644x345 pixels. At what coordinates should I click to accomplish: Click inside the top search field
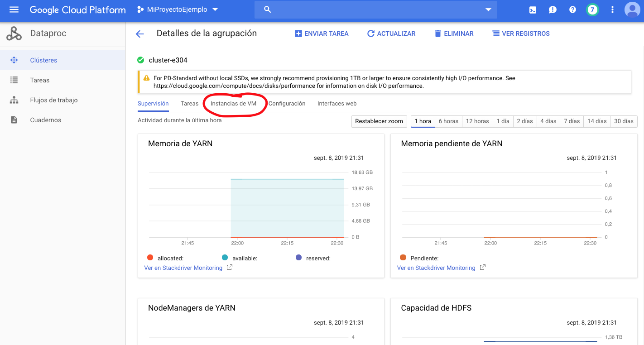[376, 10]
